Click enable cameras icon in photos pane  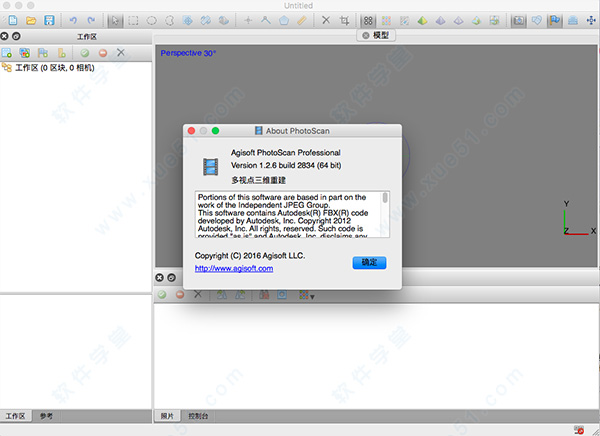[x=162, y=294]
